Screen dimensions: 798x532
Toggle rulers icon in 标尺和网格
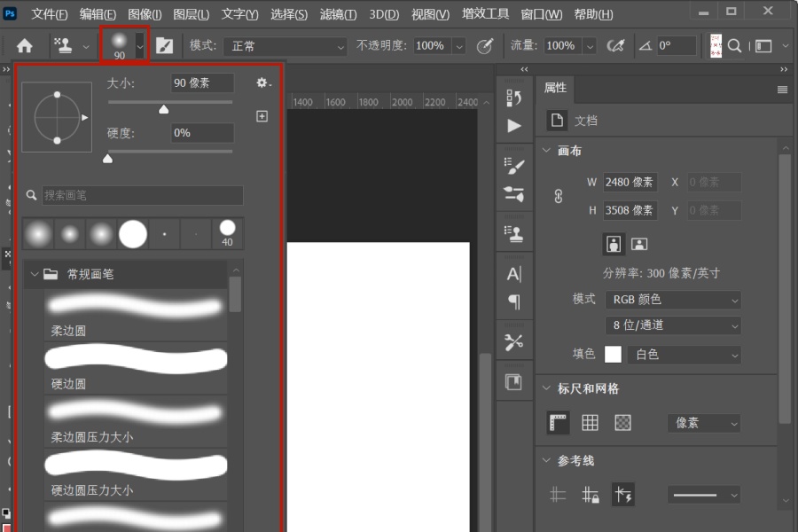559,423
